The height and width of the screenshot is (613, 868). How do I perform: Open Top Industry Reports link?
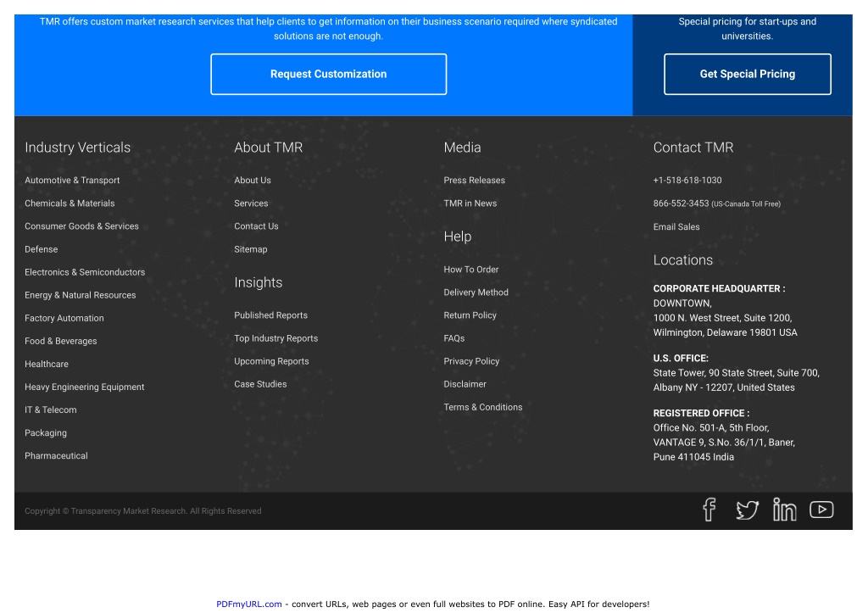276,338
